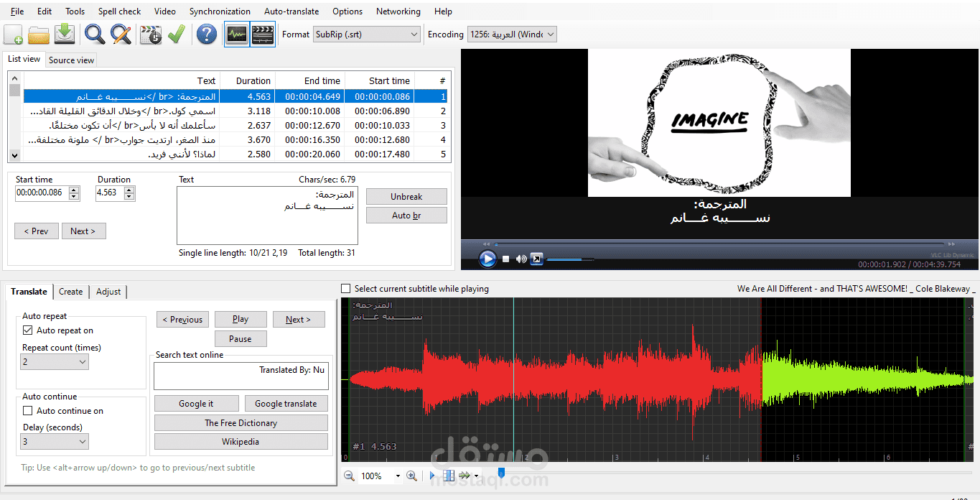
Task: Open the Repeat count dropdown
Action: [x=55, y=362]
